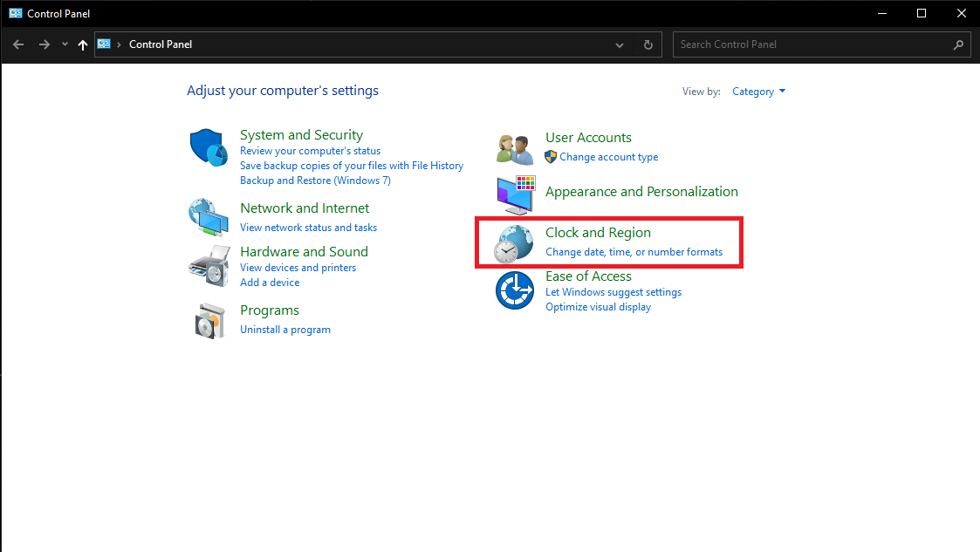This screenshot has width=980, height=552.
Task: Expand the address bar history dropdown
Action: [620, 45]
